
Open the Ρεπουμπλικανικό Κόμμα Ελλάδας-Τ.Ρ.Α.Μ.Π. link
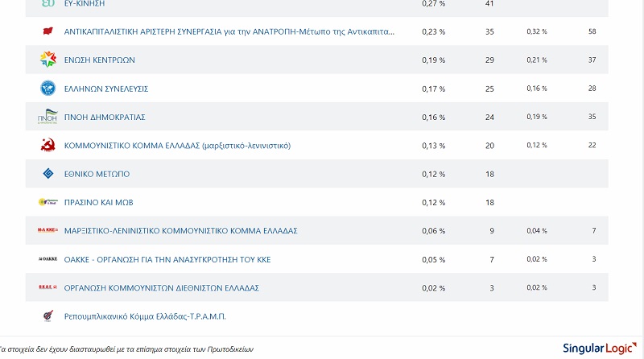click(x=145, y=316)
